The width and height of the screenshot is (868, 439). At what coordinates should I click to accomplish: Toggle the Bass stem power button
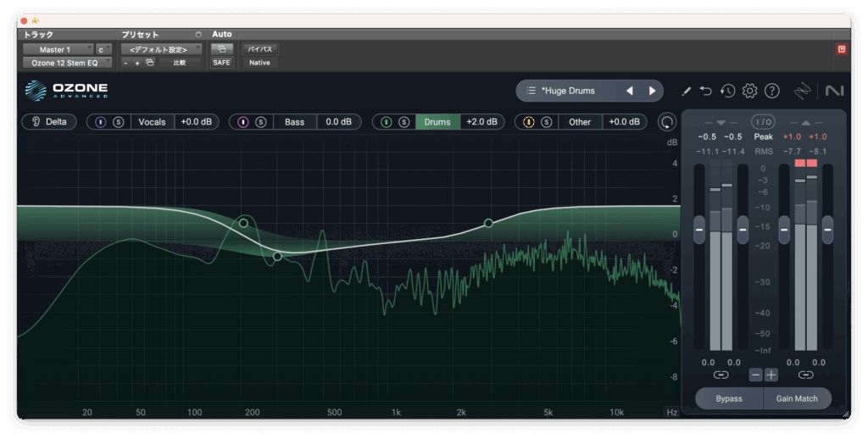pyautogui.click(x=243, y=122)
